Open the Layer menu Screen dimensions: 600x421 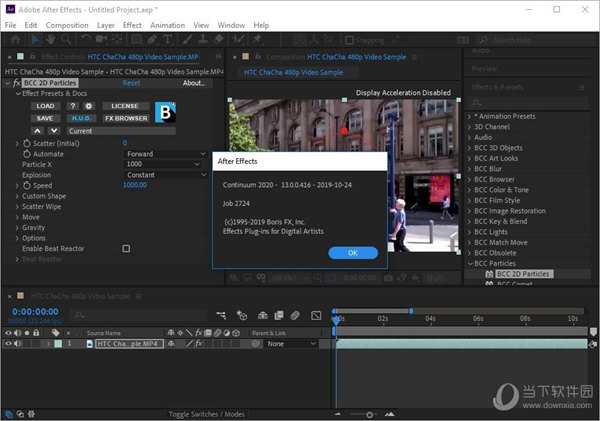106,25
